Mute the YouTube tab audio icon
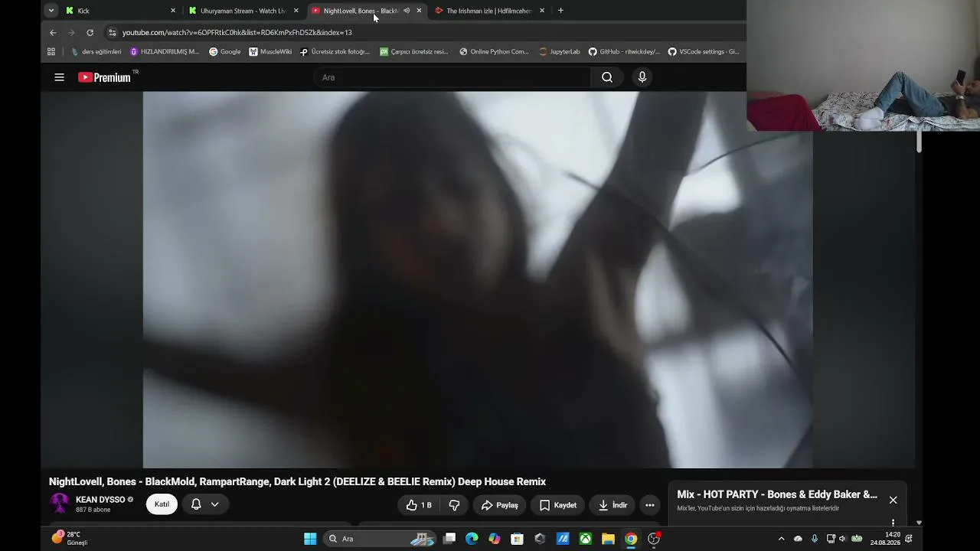Viewport: 980px width, 551px height. coord(407,11)
